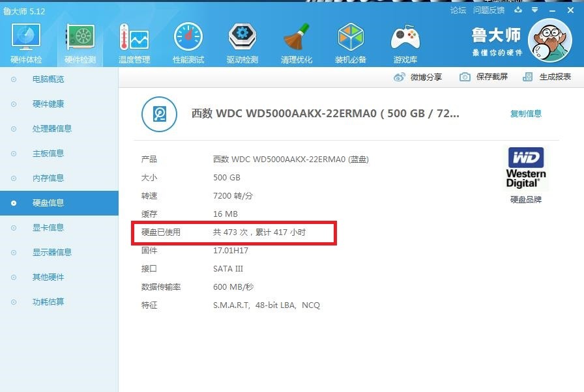Viewport: 584px width, 392px height.
Task: Click the 鲁大师 mascot avatar
Action: [x=549, y=40]
